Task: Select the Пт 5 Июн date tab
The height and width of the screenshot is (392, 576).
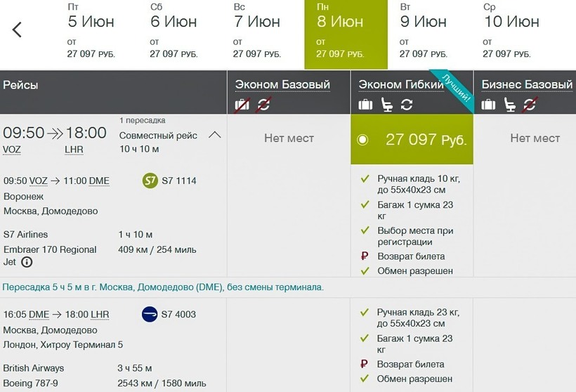Action: coord(92,35)
